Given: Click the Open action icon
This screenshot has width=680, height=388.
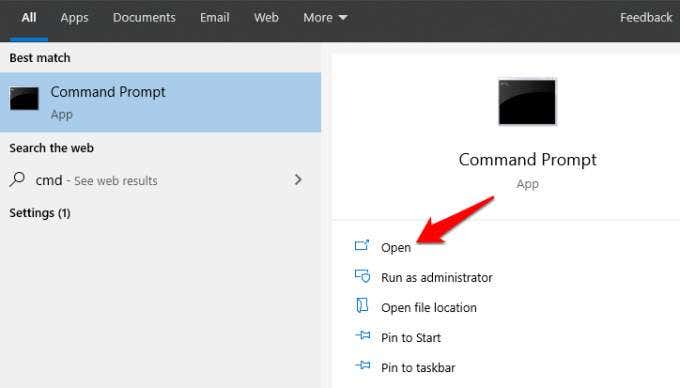Looking at the screenshot, I should pyautogui.click(x=362, y=246).
